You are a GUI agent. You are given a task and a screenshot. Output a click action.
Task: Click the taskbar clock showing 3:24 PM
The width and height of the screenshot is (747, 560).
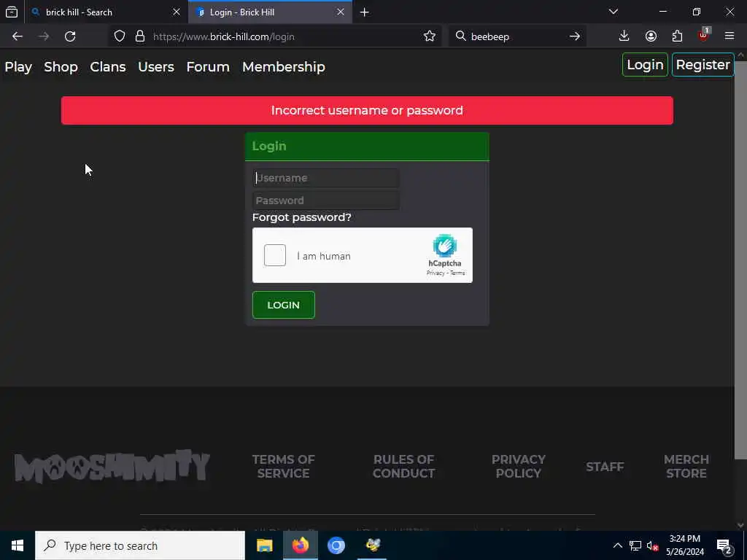(684, 545)
